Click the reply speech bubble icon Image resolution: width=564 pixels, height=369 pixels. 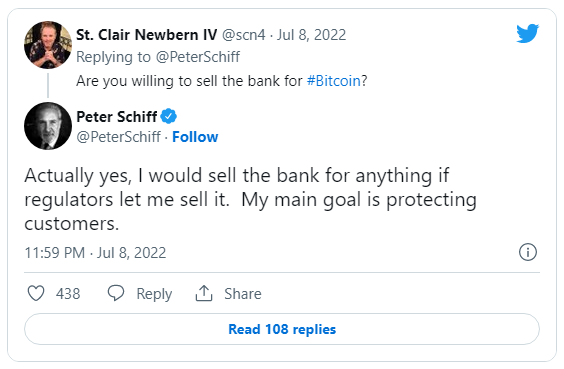(x=116, y=293)
